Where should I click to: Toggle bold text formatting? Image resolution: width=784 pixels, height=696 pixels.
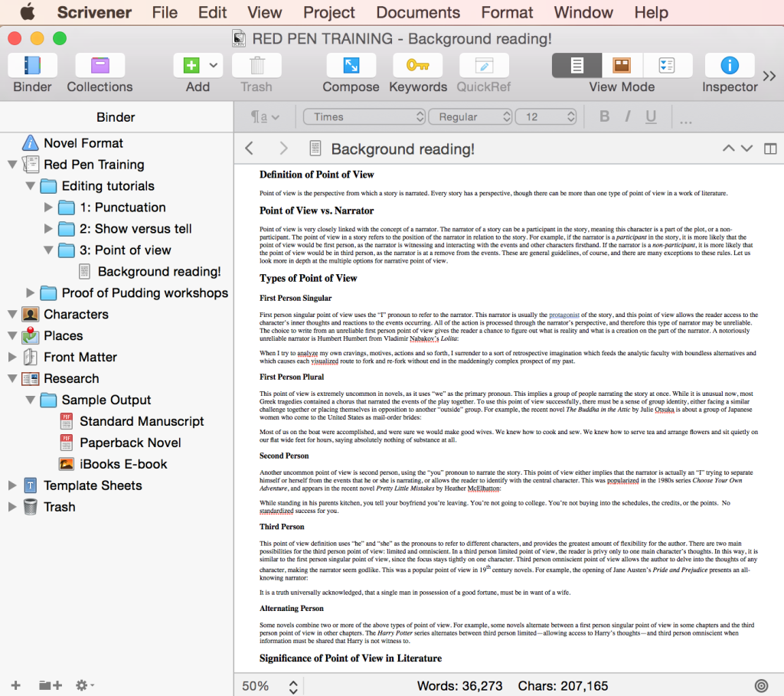[x=604, y=117]
